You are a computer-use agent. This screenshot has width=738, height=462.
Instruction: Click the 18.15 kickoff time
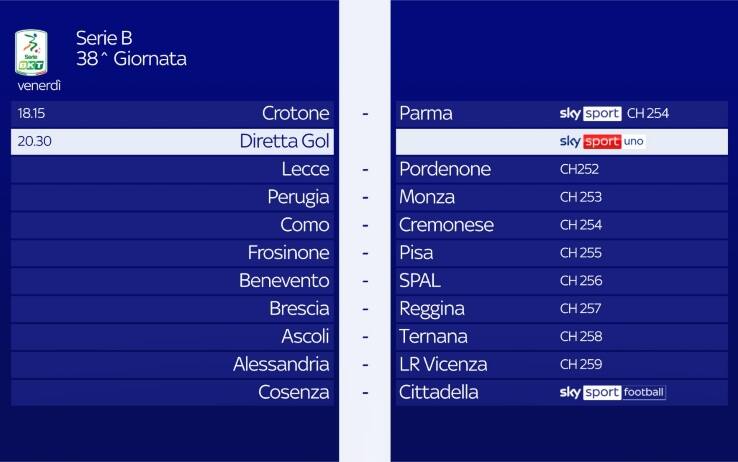click(x=31, y=113)
